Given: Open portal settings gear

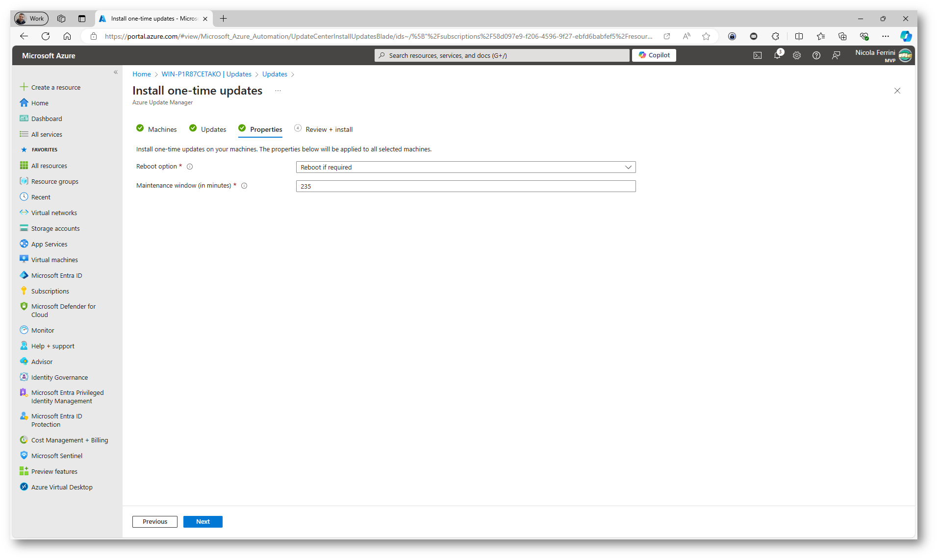Looking at the screenshot, I should (x=797, y=55).
